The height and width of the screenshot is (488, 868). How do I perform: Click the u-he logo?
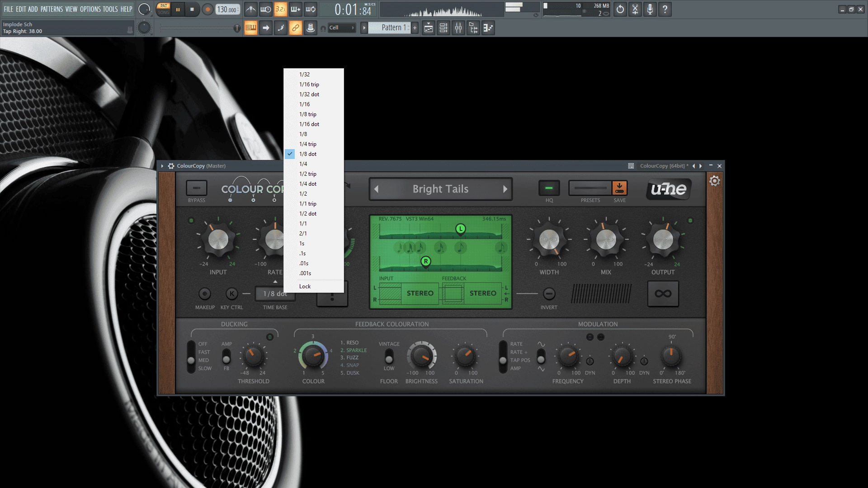point(669,189)
